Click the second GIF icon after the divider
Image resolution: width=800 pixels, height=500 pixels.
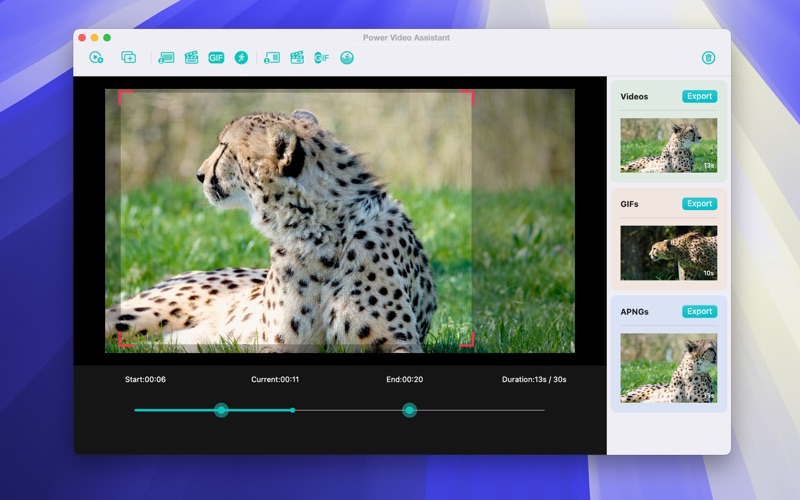point(322,58)
